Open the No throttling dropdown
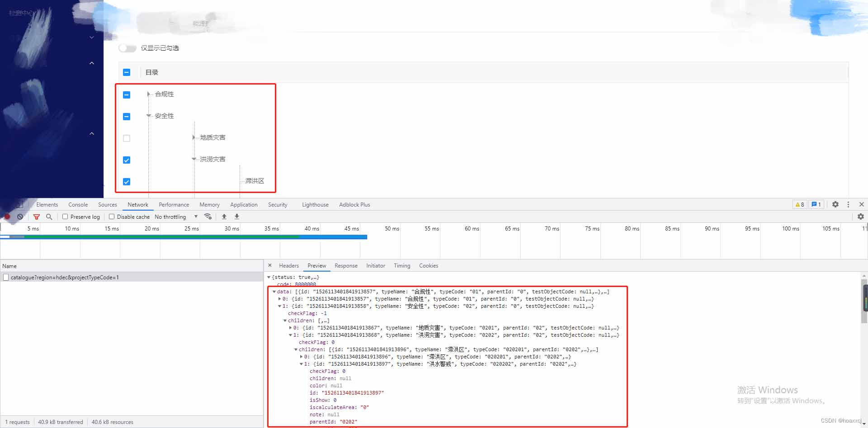The height and width of the screenshot is (428, 868). pos(176,217)
